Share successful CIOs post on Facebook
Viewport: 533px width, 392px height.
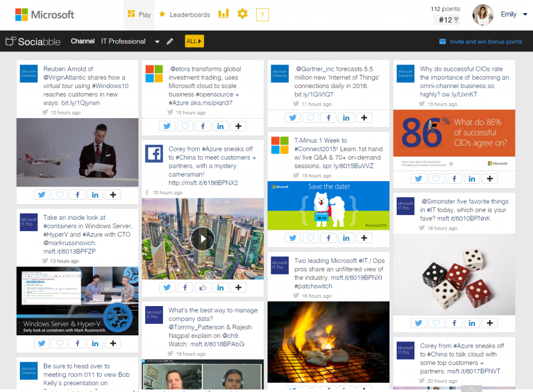[454, 179]
